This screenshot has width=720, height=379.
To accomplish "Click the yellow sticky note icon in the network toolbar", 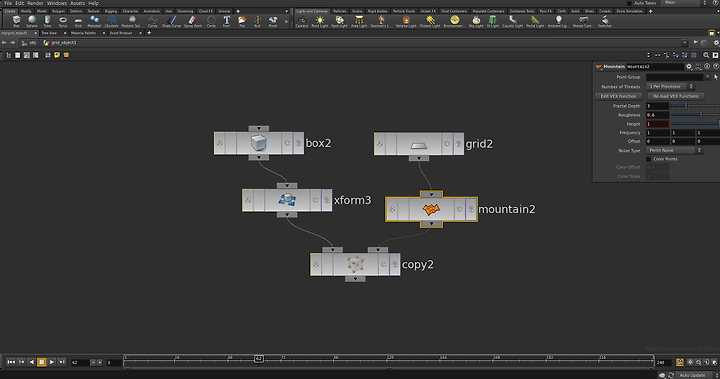I will (x=57, y=55).
